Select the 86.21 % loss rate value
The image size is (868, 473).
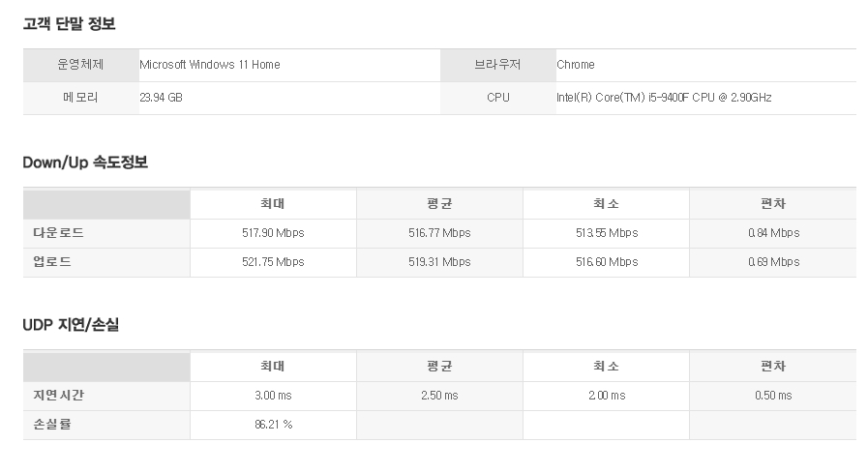coord(274,425)
